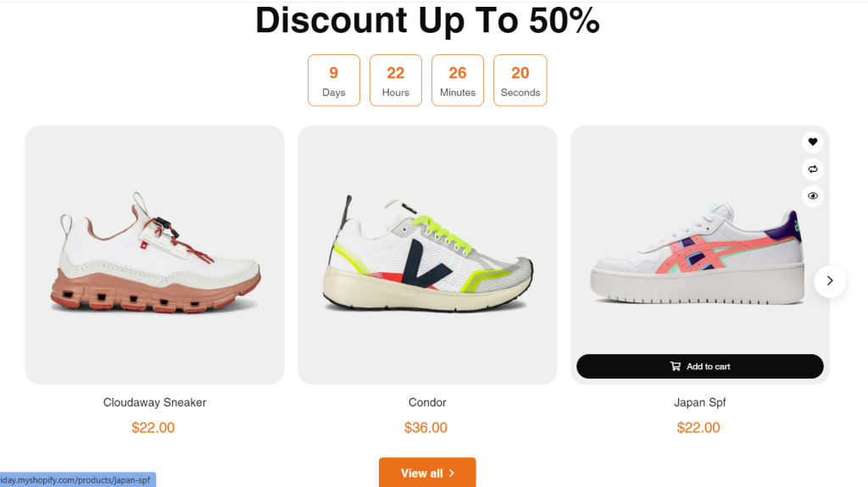Click the cart icon in Add to cart

pos(676,367)
